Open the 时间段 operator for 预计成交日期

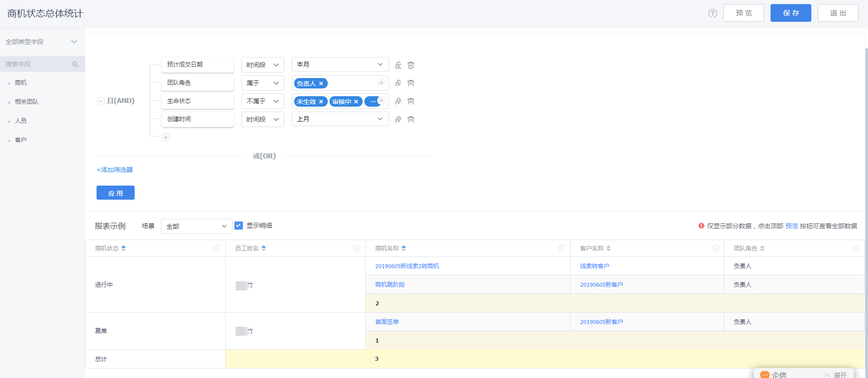pos(263,65)
